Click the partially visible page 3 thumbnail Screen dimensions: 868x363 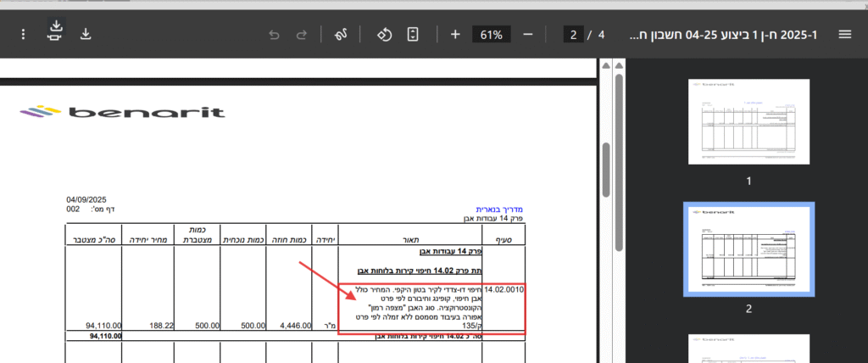pyautogui.click(x=748, y=349)
